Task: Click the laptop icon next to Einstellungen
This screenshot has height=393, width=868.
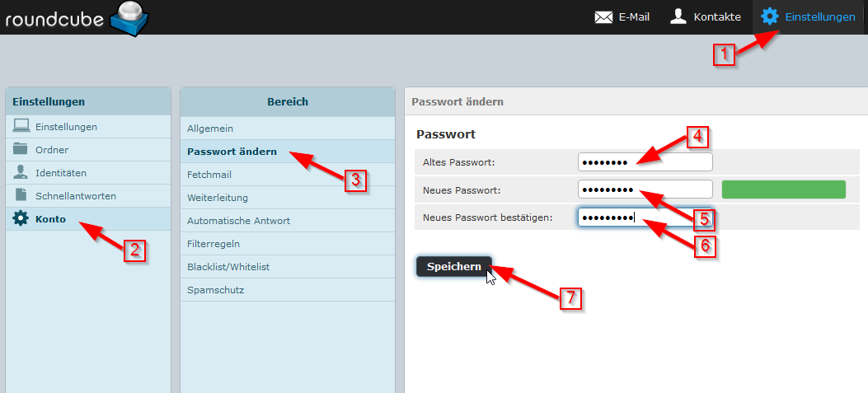Action: (21, 126)
